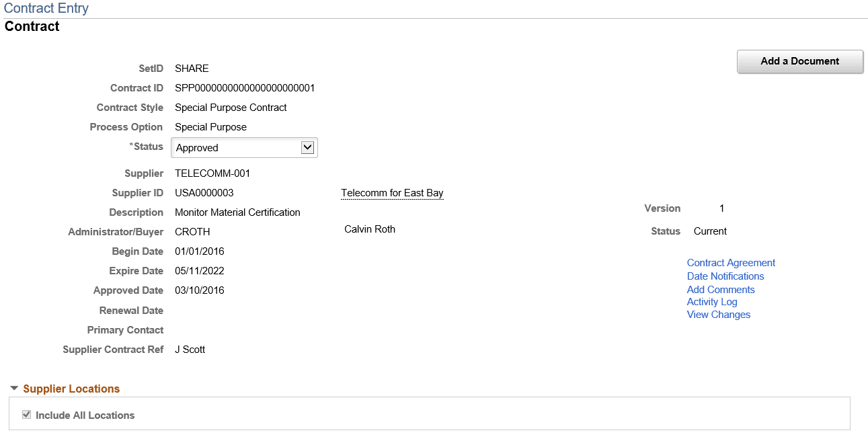Select the Contract section header
868x441 pixels.
tap(31, 26)
